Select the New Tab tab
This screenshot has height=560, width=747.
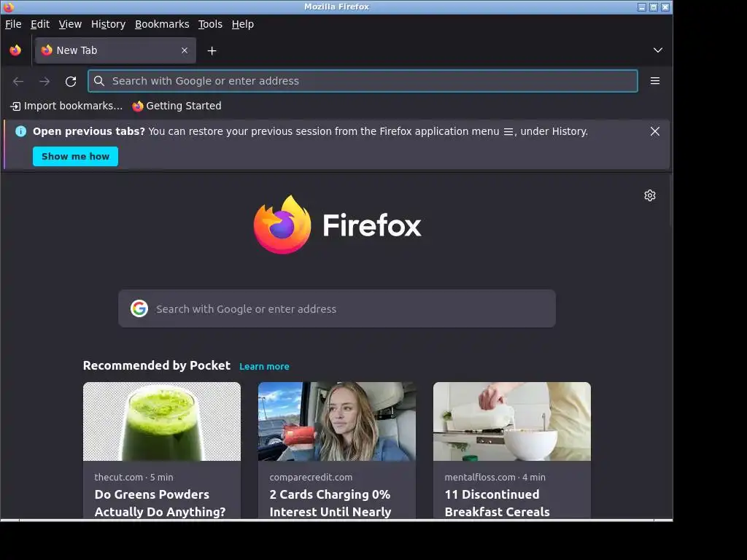pyautogui.click(x=115, y=50)
